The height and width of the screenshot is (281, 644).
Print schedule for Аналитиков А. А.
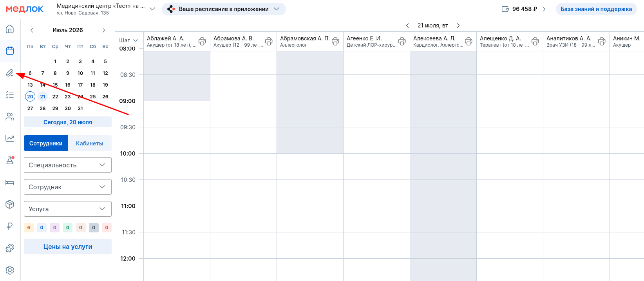tap(602, 41)
